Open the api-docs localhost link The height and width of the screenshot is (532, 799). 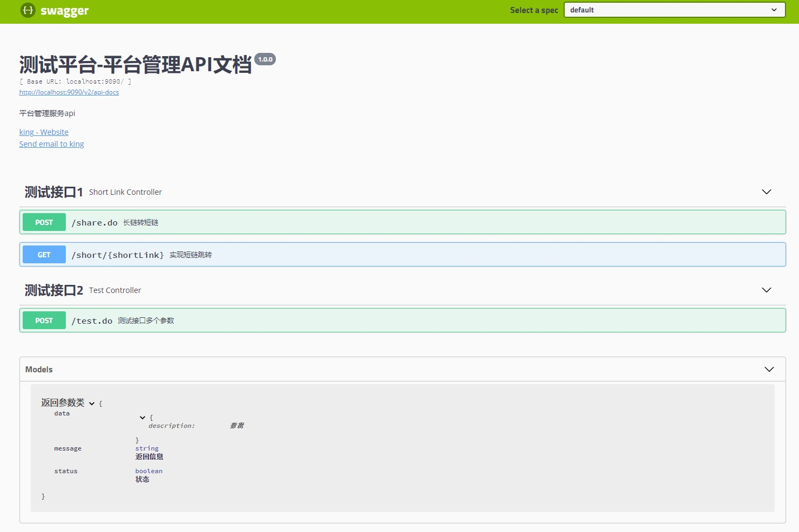(x=69, y=92)
